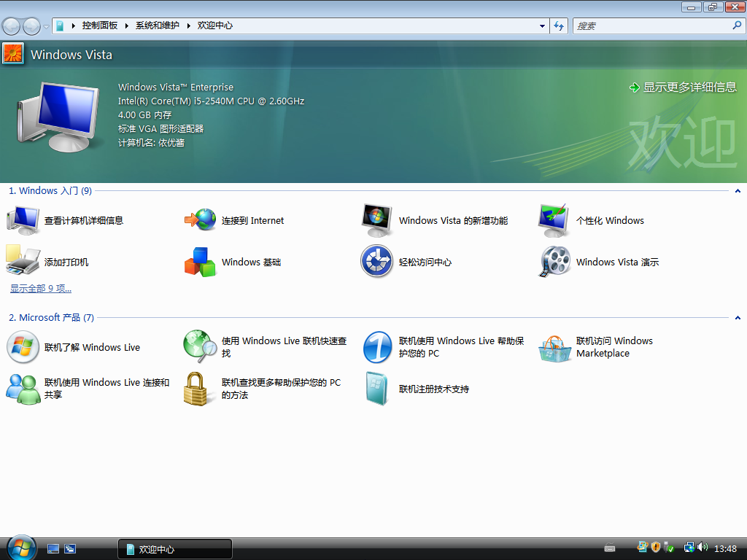Open the address bar history dropdown

[542, 26]
